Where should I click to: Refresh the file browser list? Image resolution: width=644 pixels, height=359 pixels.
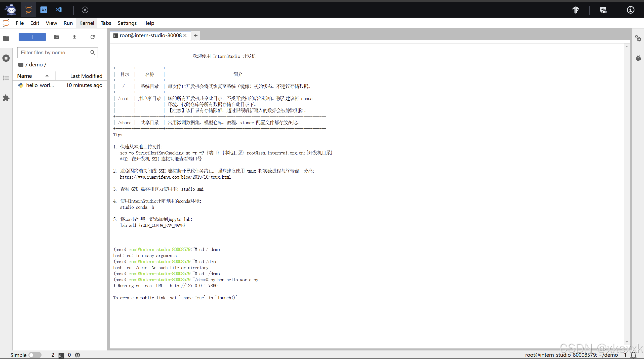tap(93, 37)
